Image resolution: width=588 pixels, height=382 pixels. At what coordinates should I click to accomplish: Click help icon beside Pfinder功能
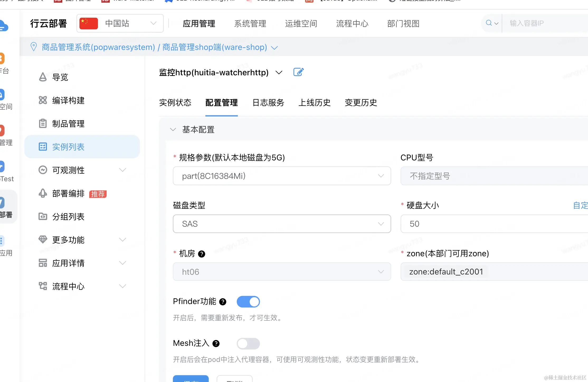pos(223,302)
